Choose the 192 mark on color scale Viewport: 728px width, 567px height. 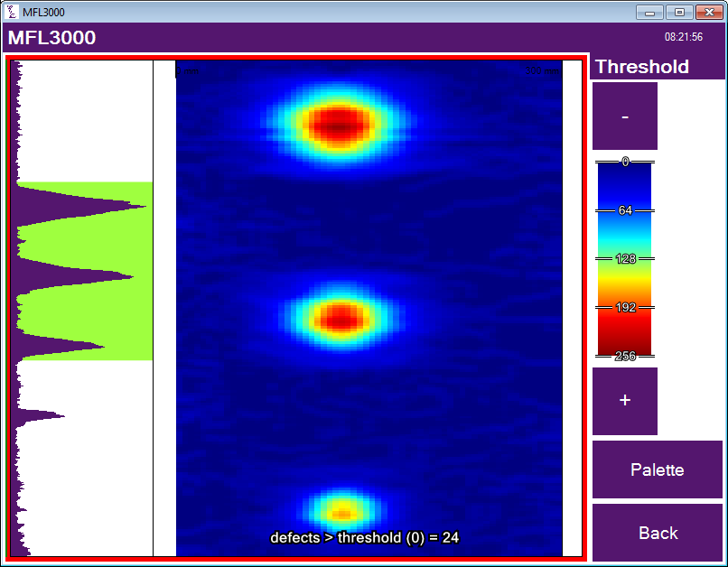(624, 307)
